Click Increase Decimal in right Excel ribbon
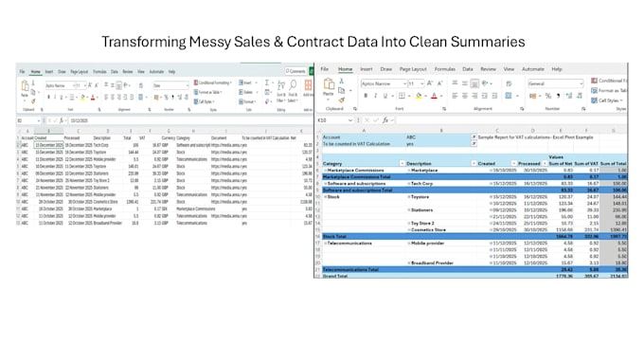 [569, 96]
